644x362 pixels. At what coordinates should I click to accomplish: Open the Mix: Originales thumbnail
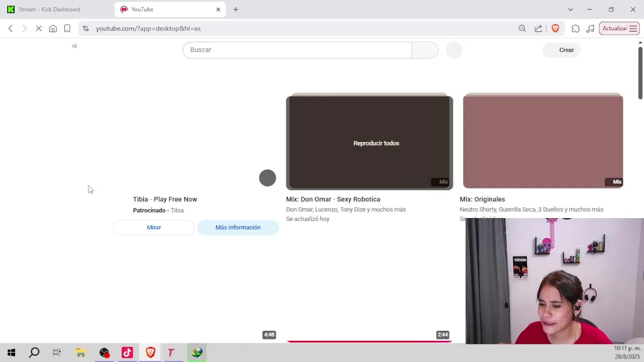tap(543, 141)
